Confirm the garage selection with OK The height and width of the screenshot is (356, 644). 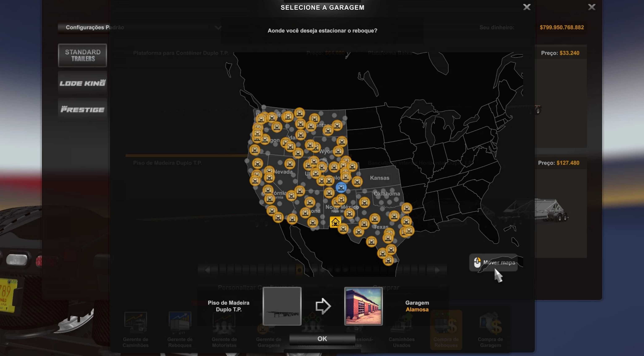[x=322, y=339]
